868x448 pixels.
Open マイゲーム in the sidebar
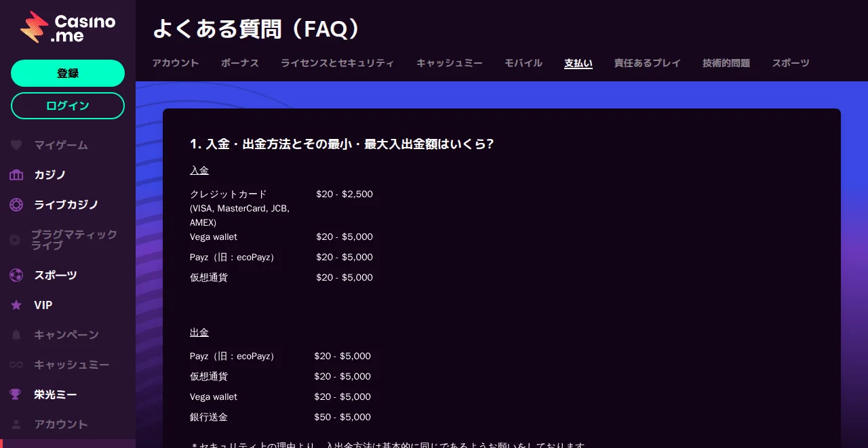click(x=61, y=145)
